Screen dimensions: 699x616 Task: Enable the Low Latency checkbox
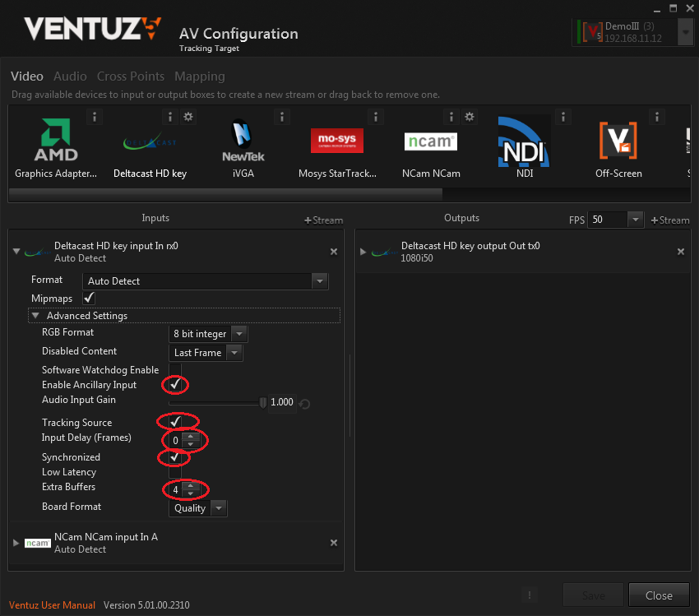[174, 472]
